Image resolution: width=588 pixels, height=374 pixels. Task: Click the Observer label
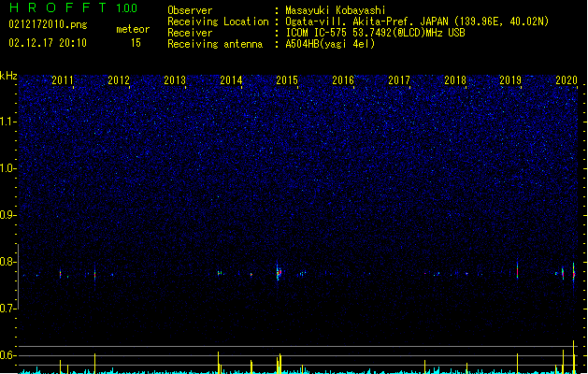[190, 10]
